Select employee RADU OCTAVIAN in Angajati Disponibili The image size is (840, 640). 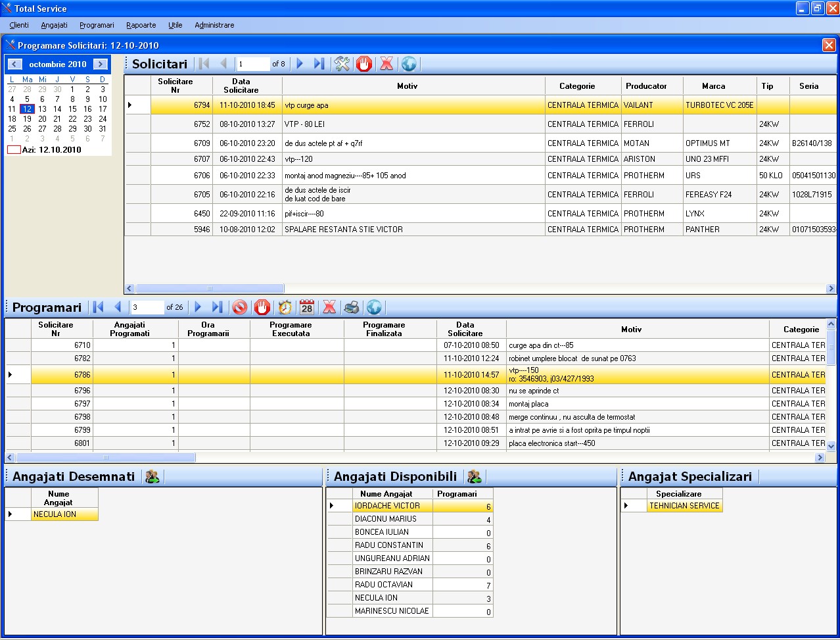click(410, 585)
